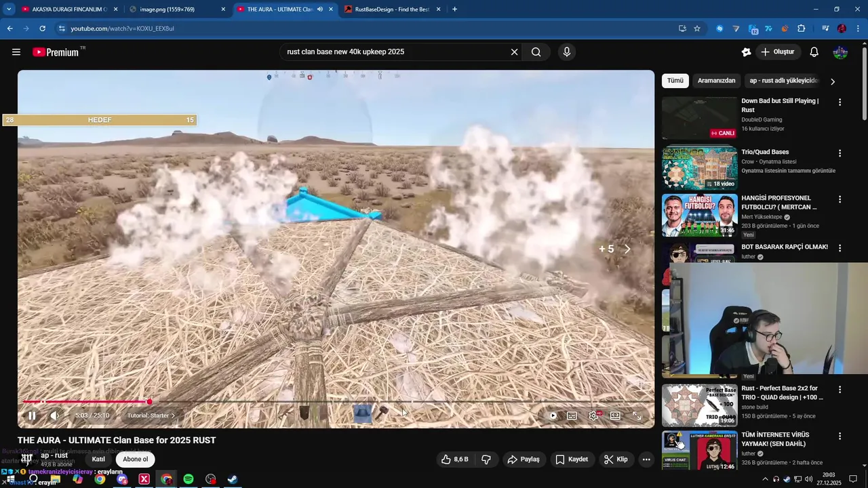Advance video overlay '+5' next arrow
The width and height of the screenshot is (868, 488).
[627, 249]
